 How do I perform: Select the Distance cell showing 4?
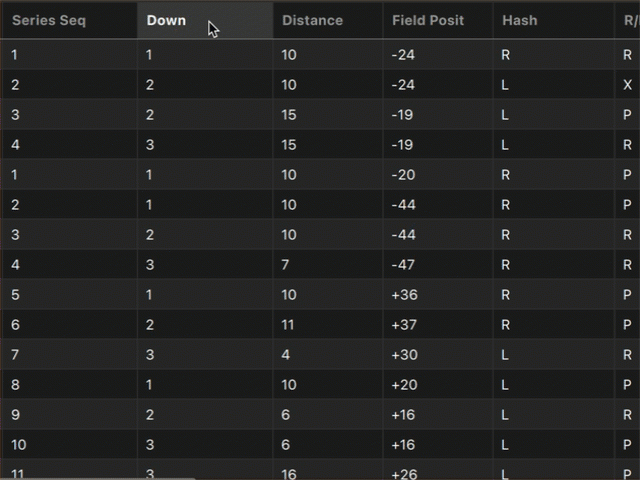click(x=287, y=355)
